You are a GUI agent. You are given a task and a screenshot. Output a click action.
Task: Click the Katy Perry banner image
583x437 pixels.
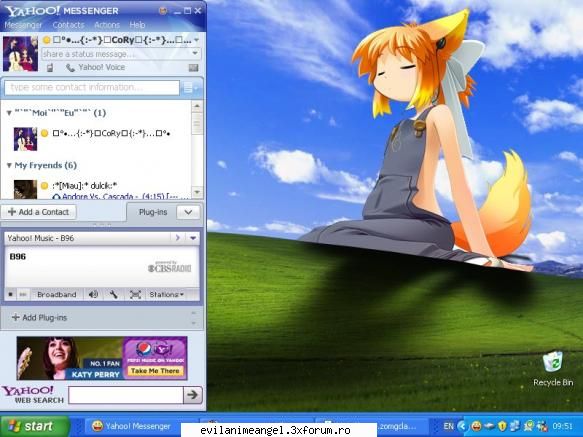(70, 358)
